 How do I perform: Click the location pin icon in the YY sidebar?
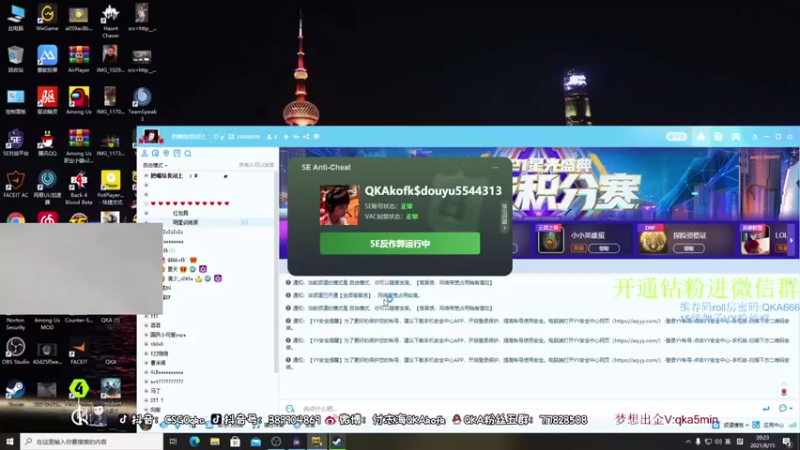166,154
